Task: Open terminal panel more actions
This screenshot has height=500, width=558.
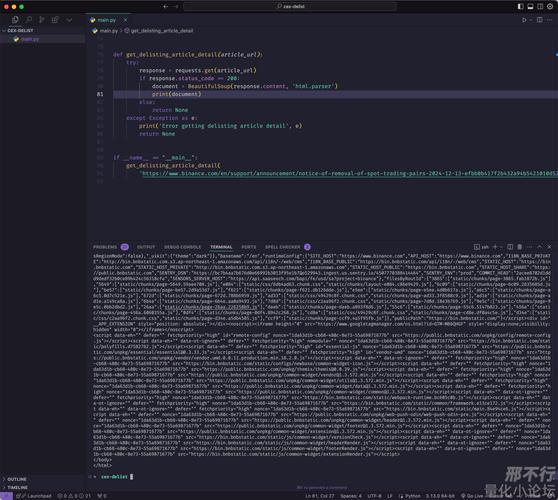Action: [530, 247]
